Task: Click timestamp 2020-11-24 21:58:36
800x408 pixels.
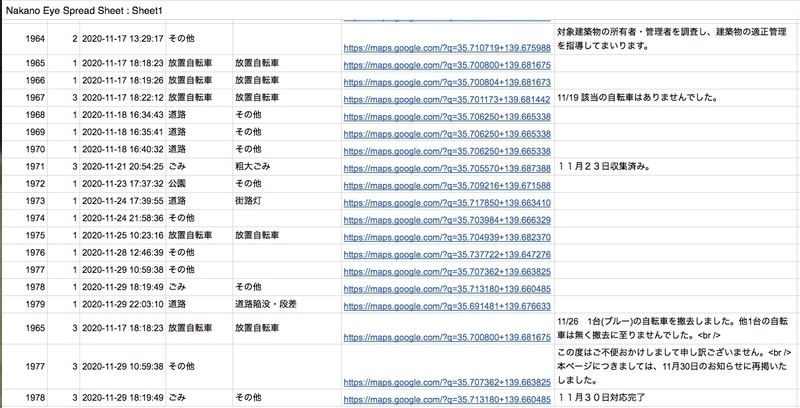Action: coord(122,218)
